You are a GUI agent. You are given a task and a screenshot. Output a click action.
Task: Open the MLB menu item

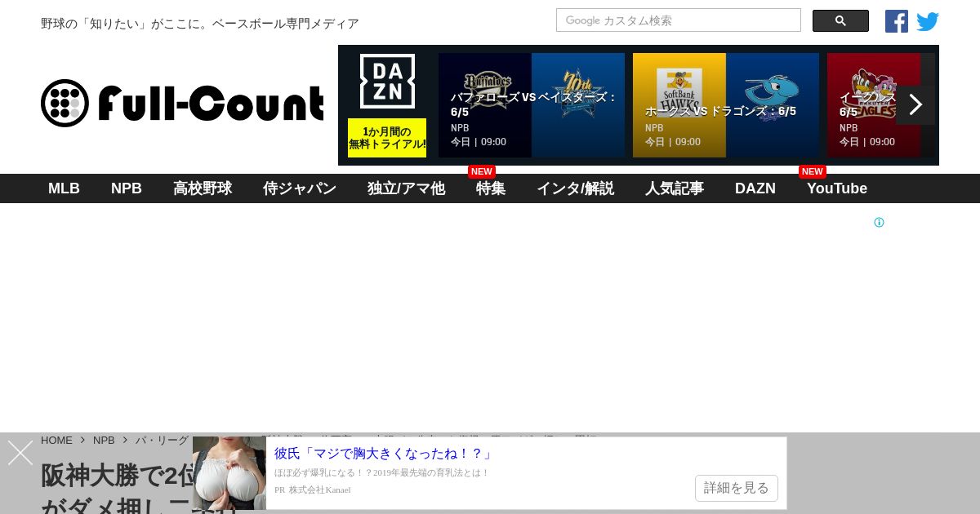click(x=64, y=188)
